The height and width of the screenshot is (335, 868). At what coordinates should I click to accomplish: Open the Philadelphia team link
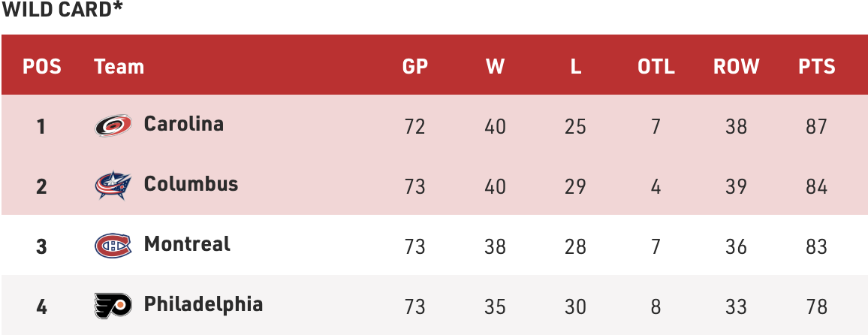tap(203, 304)
